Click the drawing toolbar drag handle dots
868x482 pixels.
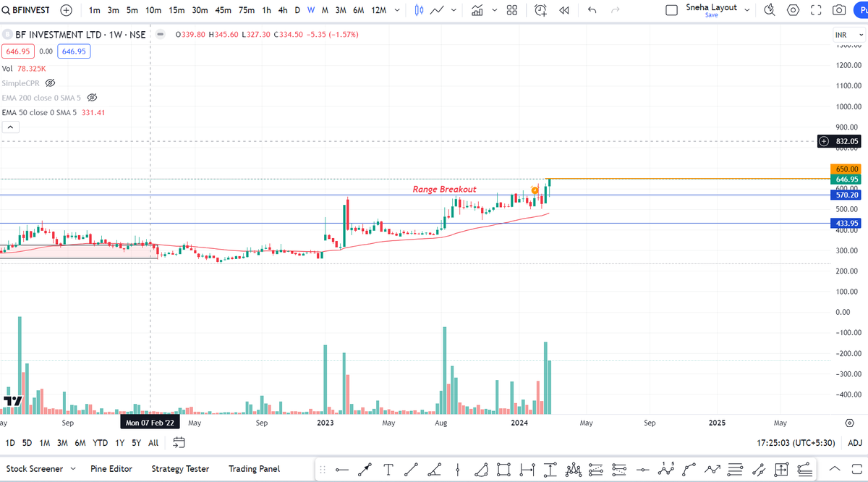(323, 469)
